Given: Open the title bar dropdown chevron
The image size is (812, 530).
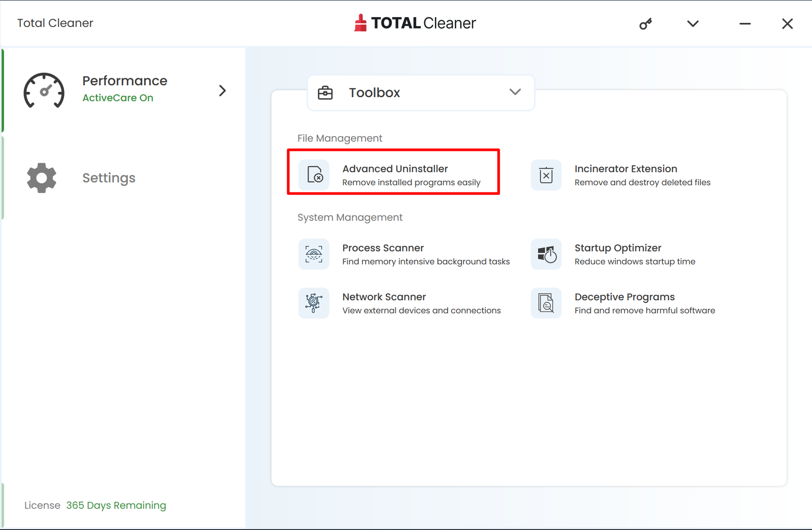Looking at the screenshot, I should coord(693,23).
